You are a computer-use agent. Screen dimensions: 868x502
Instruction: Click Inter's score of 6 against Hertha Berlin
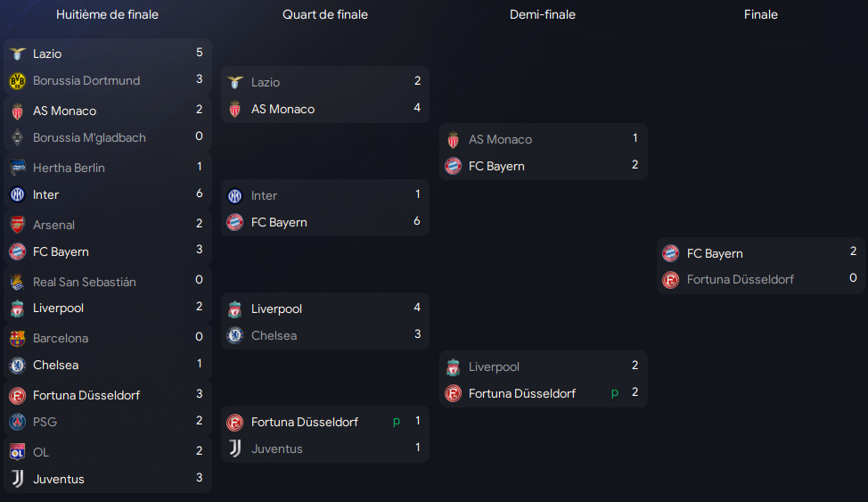(199, 193)
